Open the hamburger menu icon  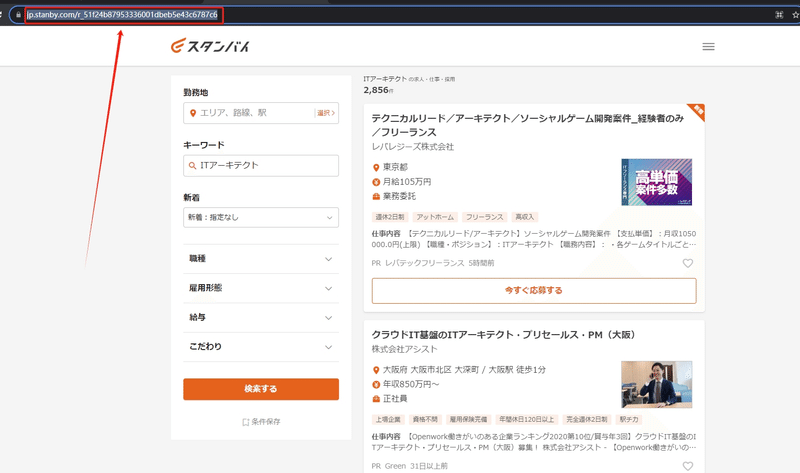point(708,46)
